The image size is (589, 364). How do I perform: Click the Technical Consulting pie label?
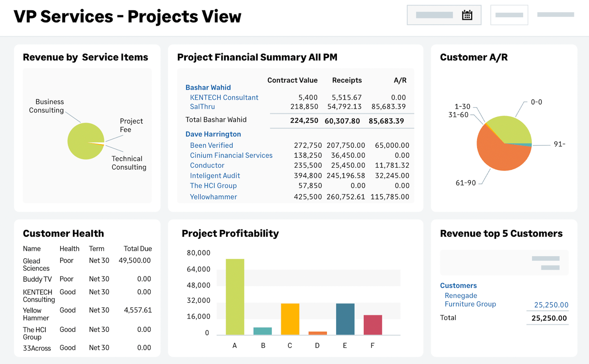129,163
